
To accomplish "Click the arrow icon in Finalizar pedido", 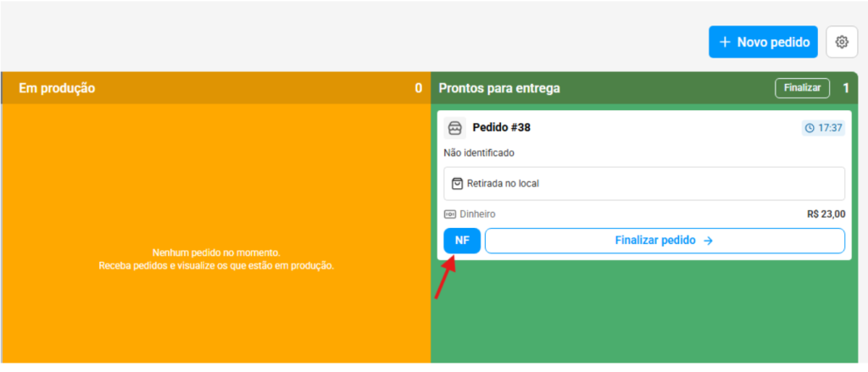I will click(x=709, y=241).
